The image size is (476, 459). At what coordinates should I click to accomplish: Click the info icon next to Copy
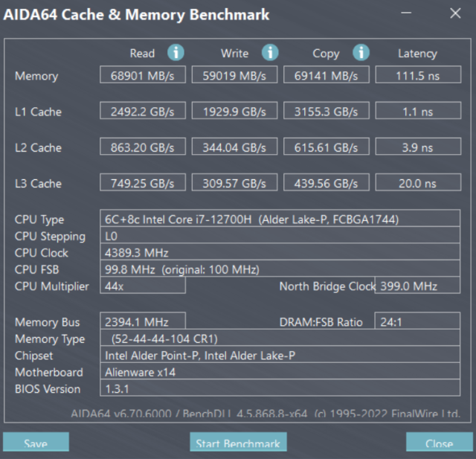point(361,53)
